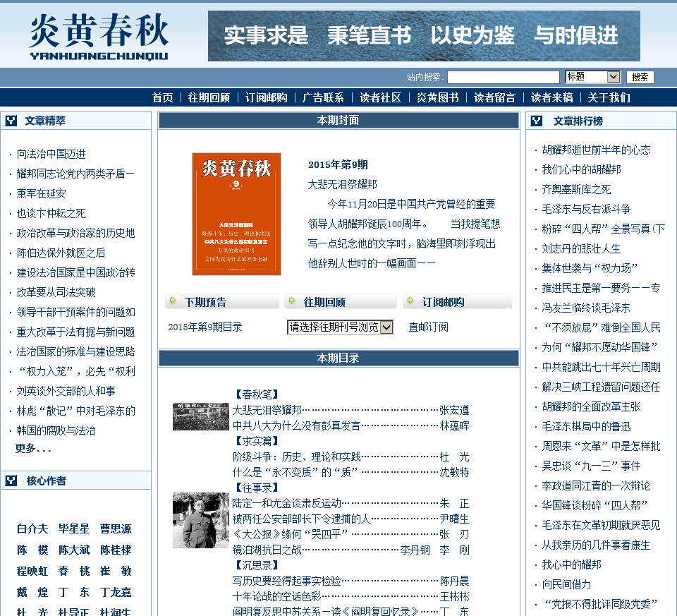Open author 陈大斌
The image size is (677, 616).
click(74, 550)
